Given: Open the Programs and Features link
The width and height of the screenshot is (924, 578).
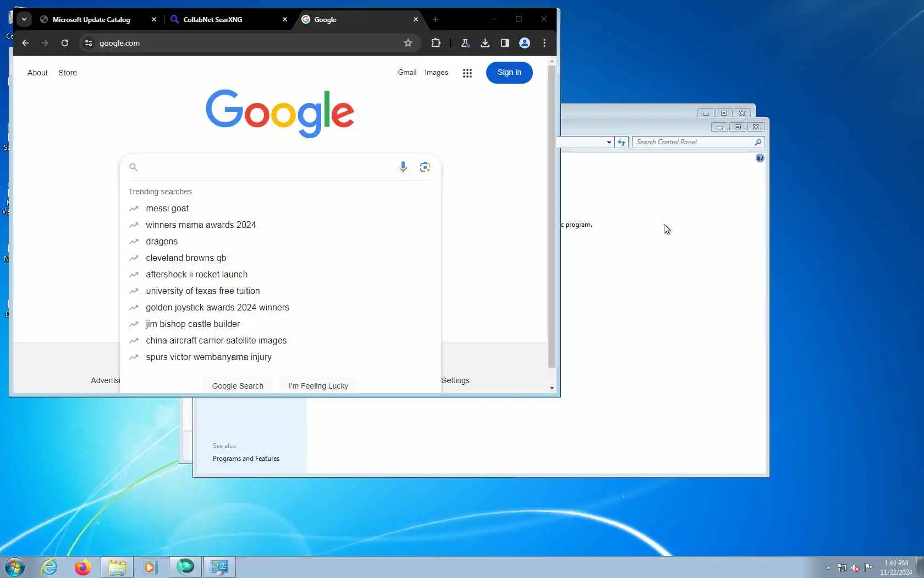Looking at the screenshot, I should click(x=246, y=459).
